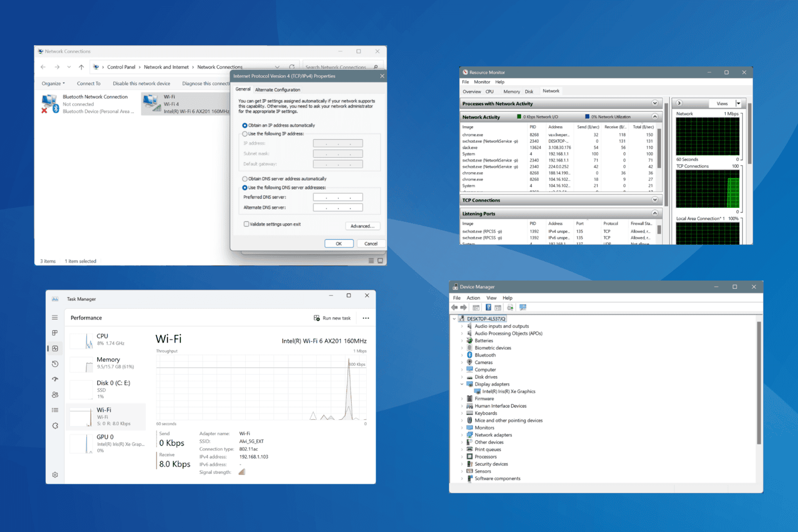798x532 pixels.
Task: Open Task Manager settings gear
Action: (55, 474)
